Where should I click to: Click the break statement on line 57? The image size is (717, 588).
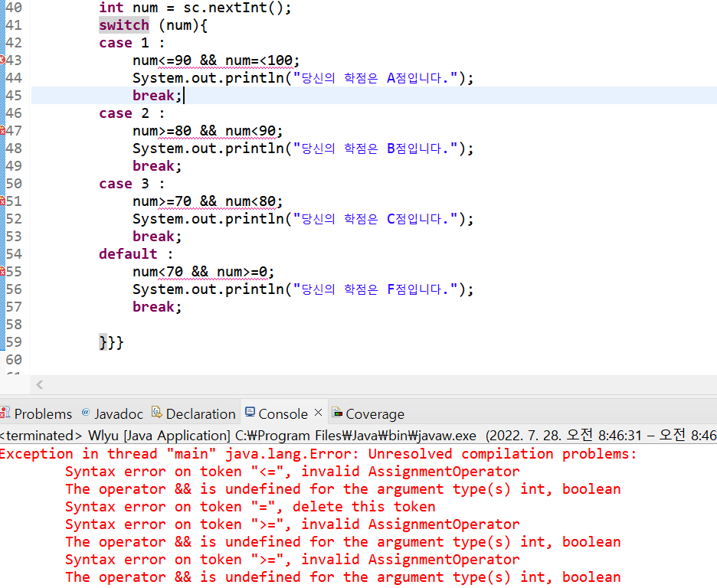[x=157, y=307]
